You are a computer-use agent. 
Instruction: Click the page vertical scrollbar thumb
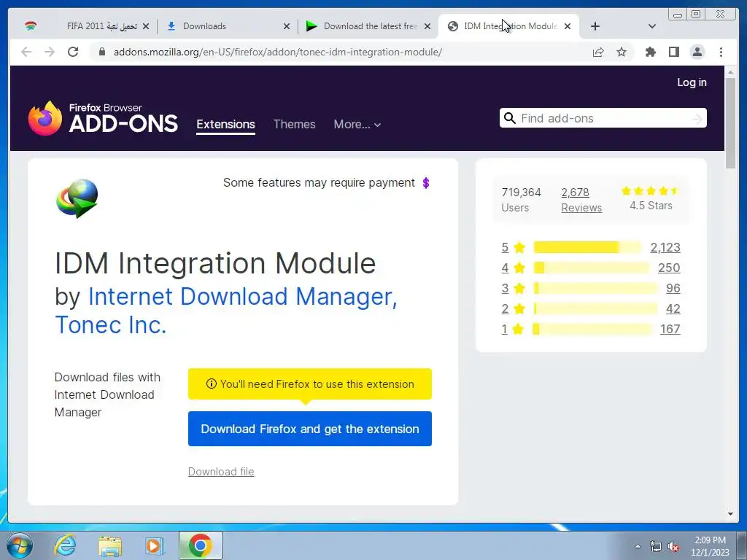pyautogui.click(x=730, y=122)
